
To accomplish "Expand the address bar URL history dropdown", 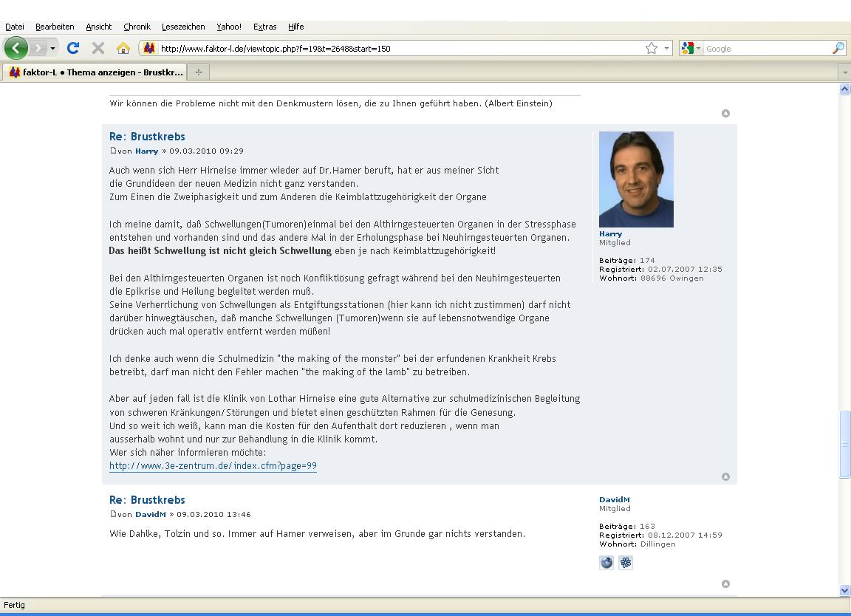I will pyautogui.click(x=666, y=49).
